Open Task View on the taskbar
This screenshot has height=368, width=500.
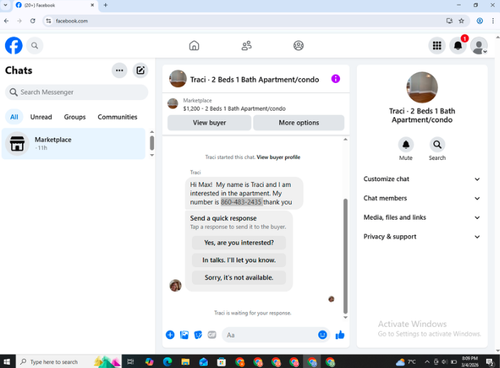(x=131, y=362)
